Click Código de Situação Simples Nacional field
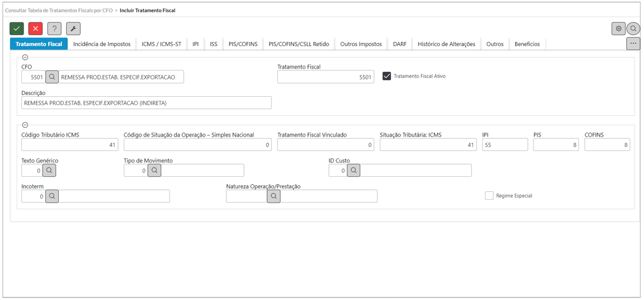This screenshot has width=644, height=300. pyautogui.click(x=197, y=145)
